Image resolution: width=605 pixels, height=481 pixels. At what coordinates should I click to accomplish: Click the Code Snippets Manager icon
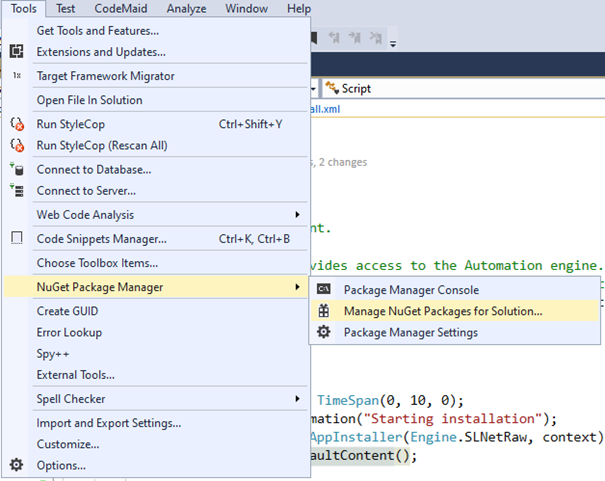[x=17, y=238]
